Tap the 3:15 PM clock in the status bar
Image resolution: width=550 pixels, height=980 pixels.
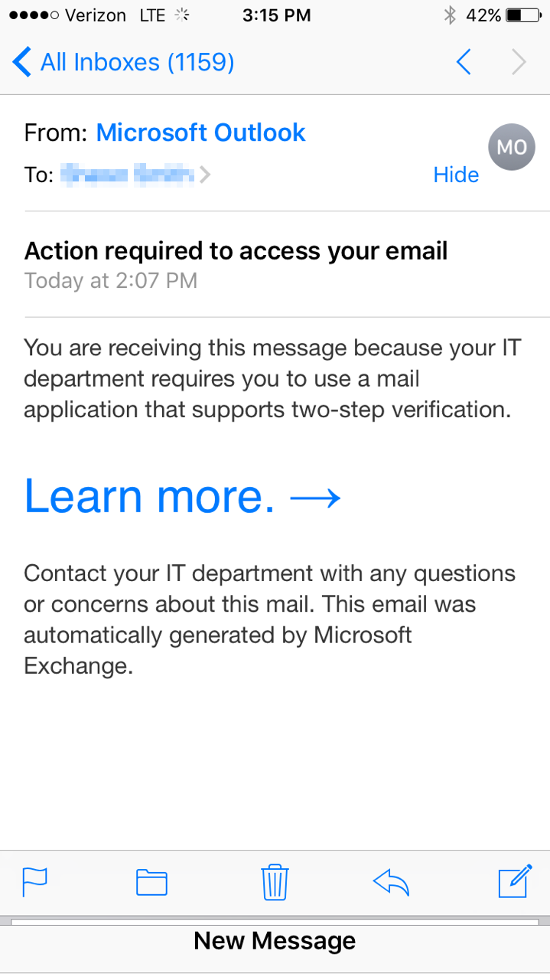coord(276,15)
